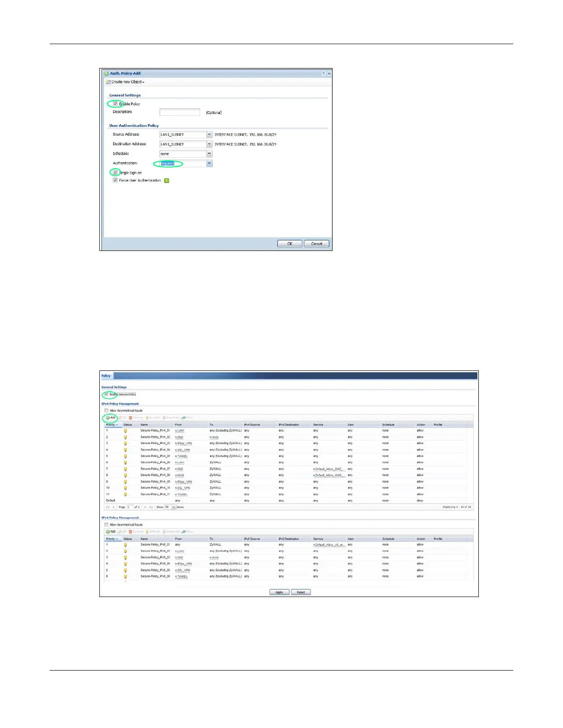563x728 pixels.
Task: Click status bulb of Secure-Policy_IPv6_04
Action: pos(125,564)
